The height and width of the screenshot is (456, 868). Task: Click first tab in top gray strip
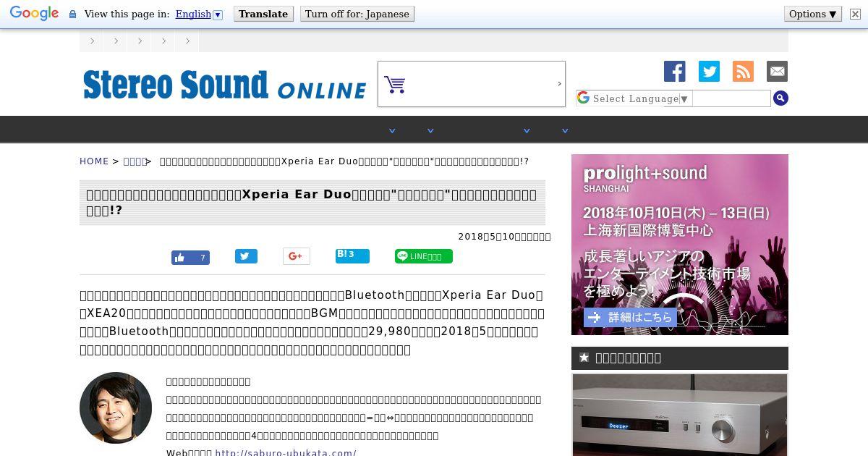(92, 41)
